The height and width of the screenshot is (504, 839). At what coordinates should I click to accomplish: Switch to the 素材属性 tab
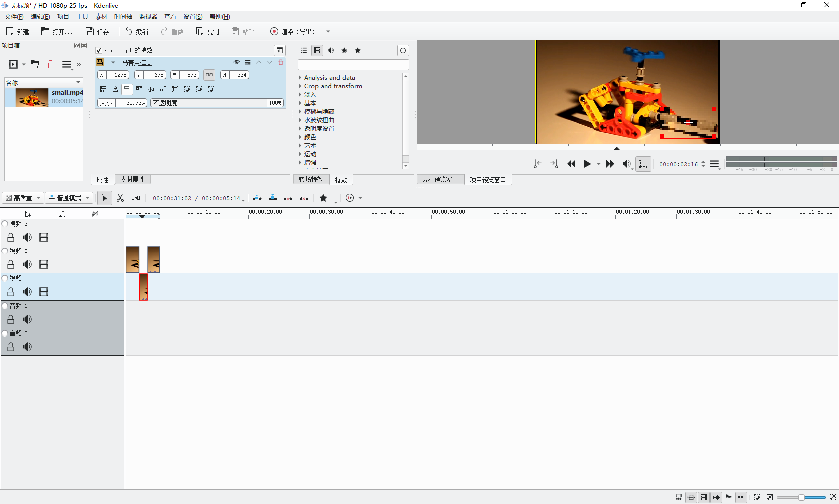[x=132, y=179]
